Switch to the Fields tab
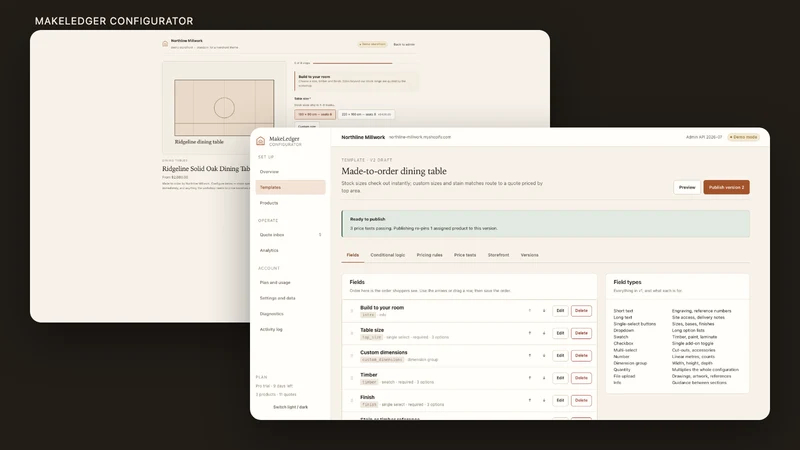The image size is (800, 450). point(353,255)
